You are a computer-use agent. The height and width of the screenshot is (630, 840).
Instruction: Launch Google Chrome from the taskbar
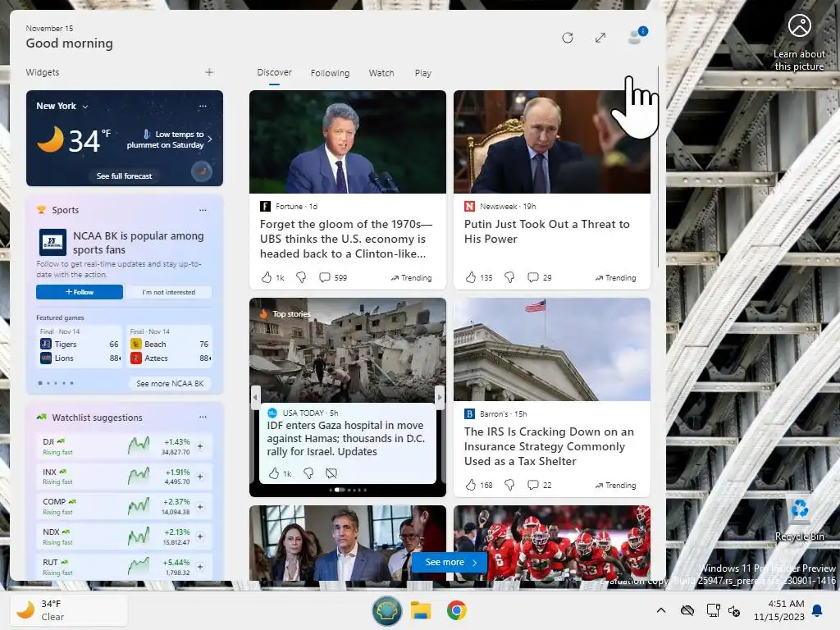(x=456, y=610)
